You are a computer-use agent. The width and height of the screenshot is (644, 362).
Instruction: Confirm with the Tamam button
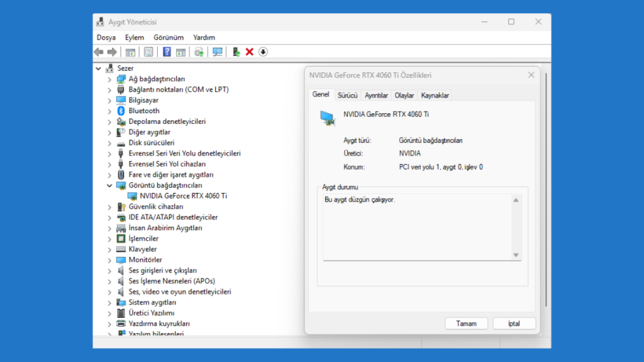[x=466, y=324]
